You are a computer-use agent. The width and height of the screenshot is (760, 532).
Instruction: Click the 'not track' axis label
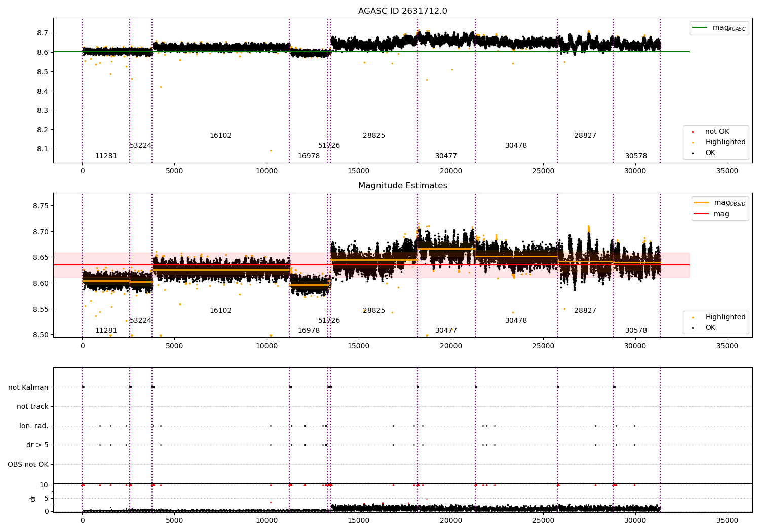coord(32,406)
